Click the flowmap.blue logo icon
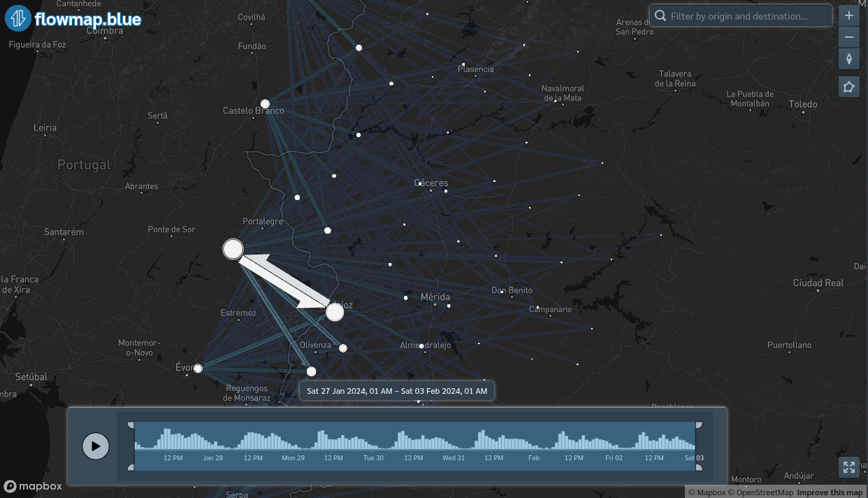868x498 pixels. [17, 19]
